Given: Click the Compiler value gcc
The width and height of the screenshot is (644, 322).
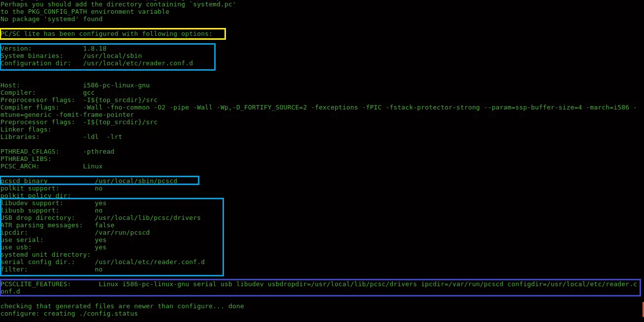Looking at the screenshot, I should click(89, 93).
